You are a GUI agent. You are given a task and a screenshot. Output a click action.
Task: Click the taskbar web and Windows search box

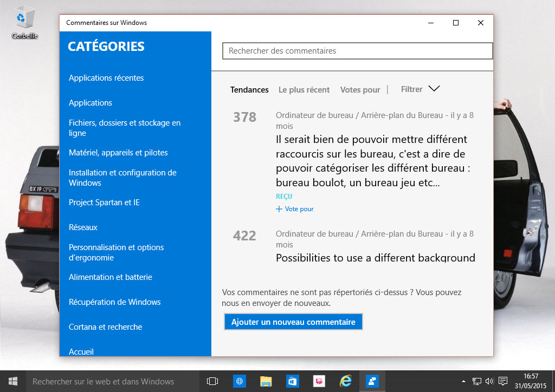[x=112, y=381]
